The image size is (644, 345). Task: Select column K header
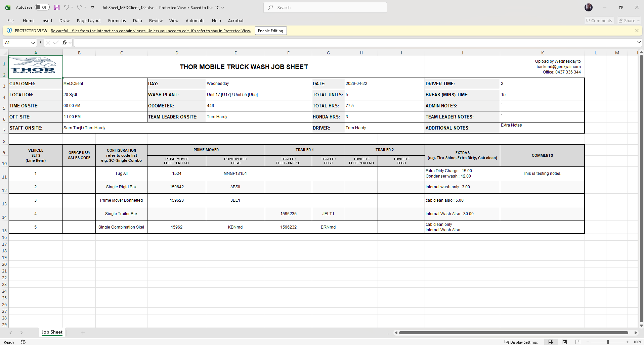pyautogui.click(x=542, y=53)
